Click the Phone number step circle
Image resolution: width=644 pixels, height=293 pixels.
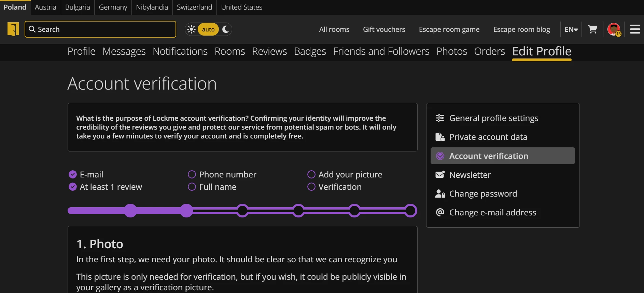192,175
